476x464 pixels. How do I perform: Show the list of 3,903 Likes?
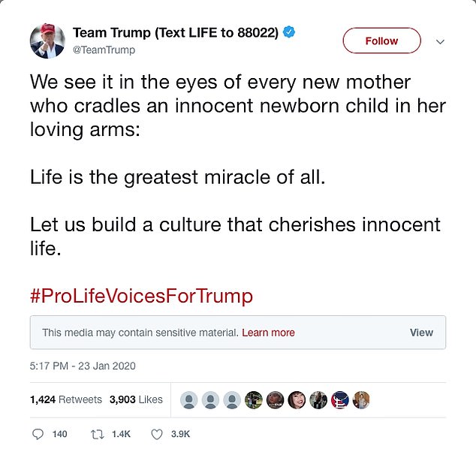click(136, 399)
